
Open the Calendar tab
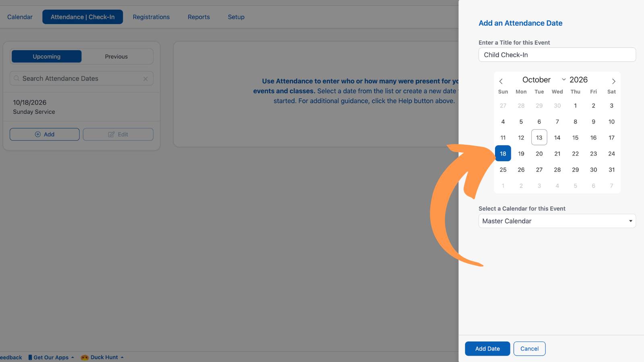point(20,17)
